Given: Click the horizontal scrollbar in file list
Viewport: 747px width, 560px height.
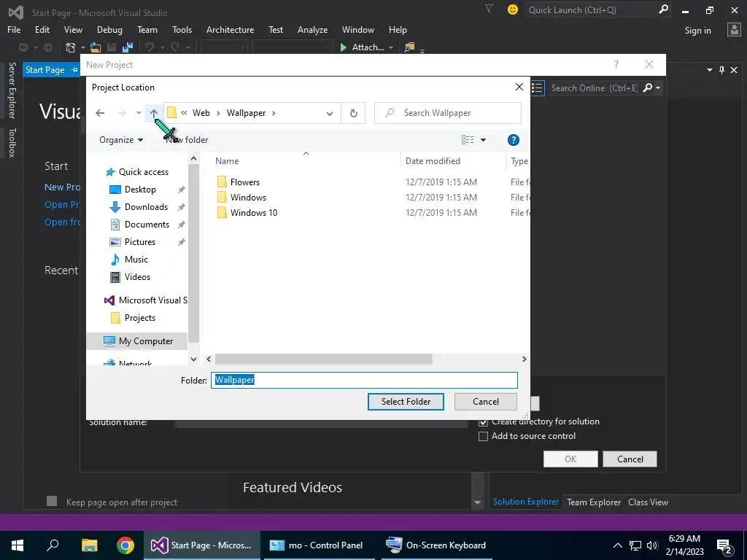Looking at the screenshot, I should click(323, 359).
